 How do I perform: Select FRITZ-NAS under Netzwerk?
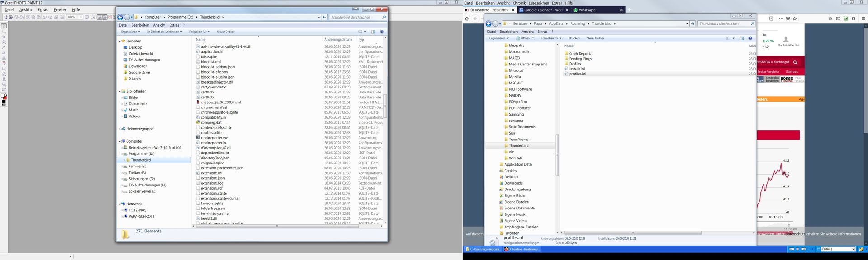pos(137,210)
